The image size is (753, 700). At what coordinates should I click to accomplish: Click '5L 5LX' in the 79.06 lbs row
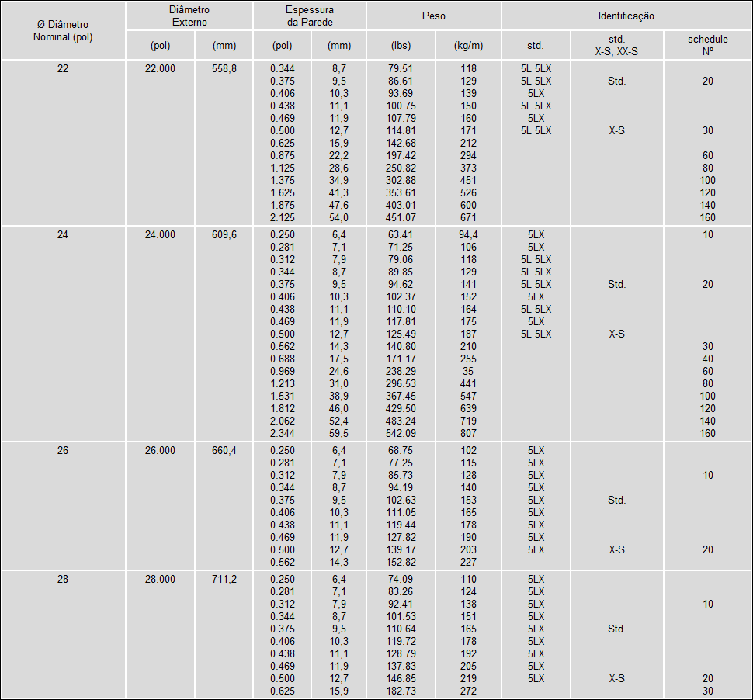(536, 260)
